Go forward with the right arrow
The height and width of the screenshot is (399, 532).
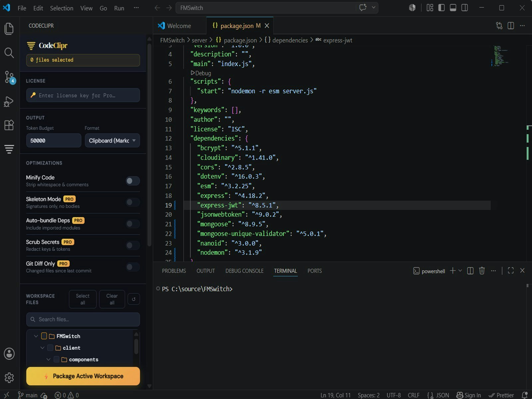pyautogui.click(x=169, y=8)
